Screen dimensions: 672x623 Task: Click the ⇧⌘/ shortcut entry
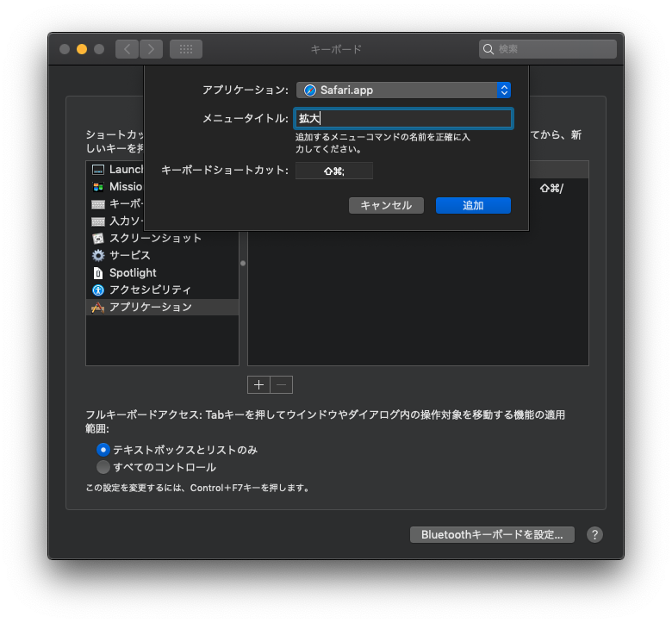(x=551, y=188)
